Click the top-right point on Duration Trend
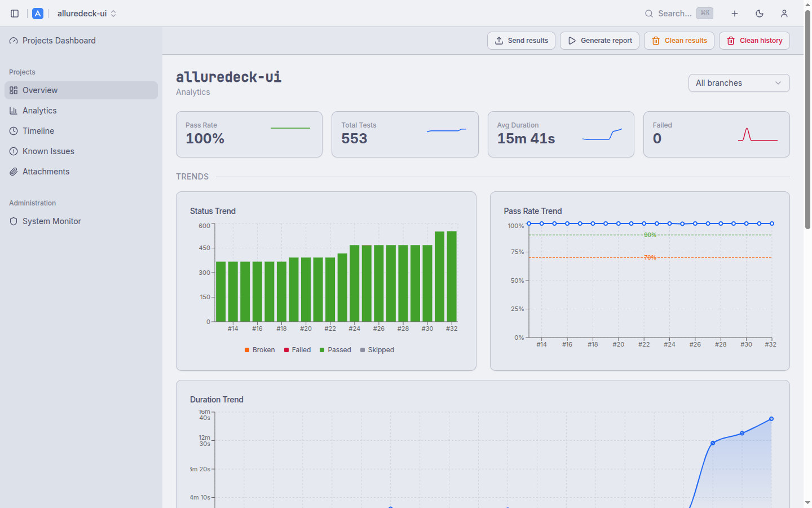This screenshot has height=508, width=812. click(771, 419)
